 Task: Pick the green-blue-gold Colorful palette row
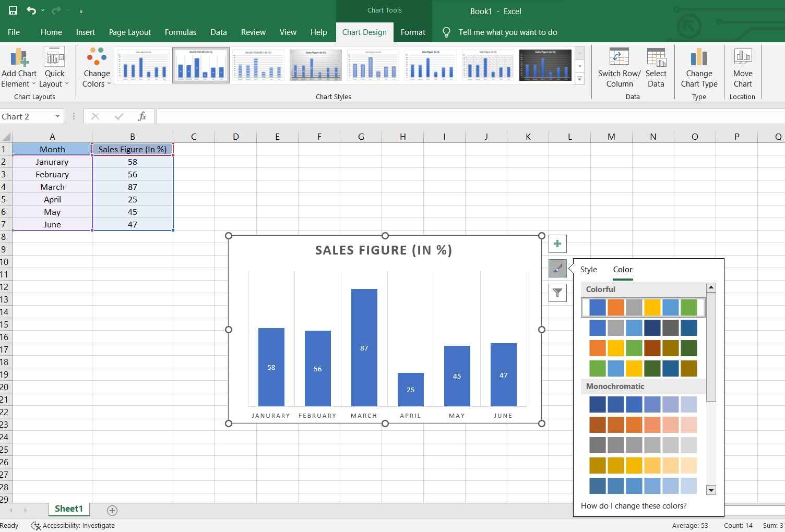click(643, 368)
